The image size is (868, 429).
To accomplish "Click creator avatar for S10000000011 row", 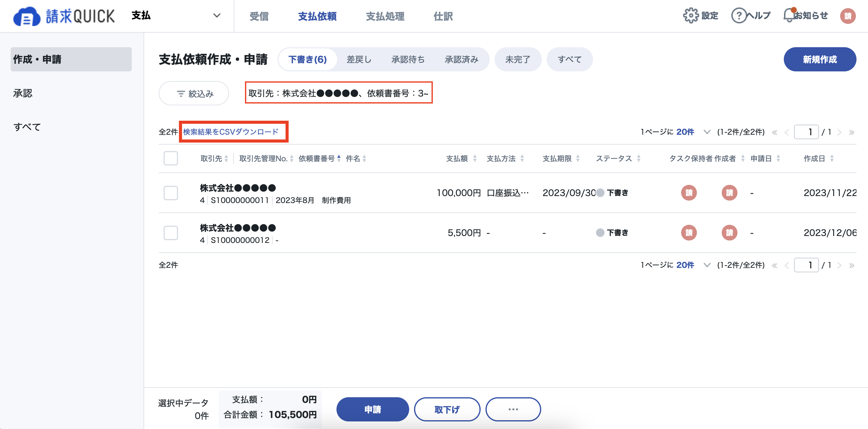I will (x=729, y=193).
